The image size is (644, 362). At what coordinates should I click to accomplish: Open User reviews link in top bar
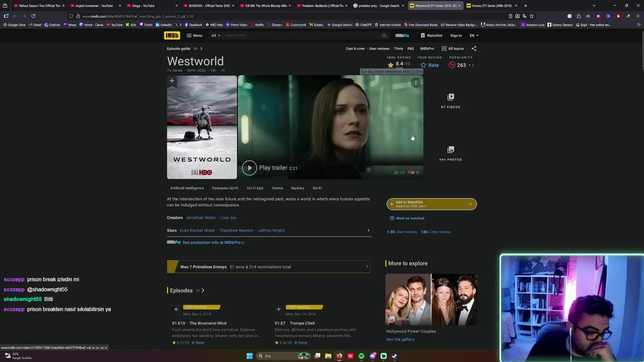coord(379,49)
